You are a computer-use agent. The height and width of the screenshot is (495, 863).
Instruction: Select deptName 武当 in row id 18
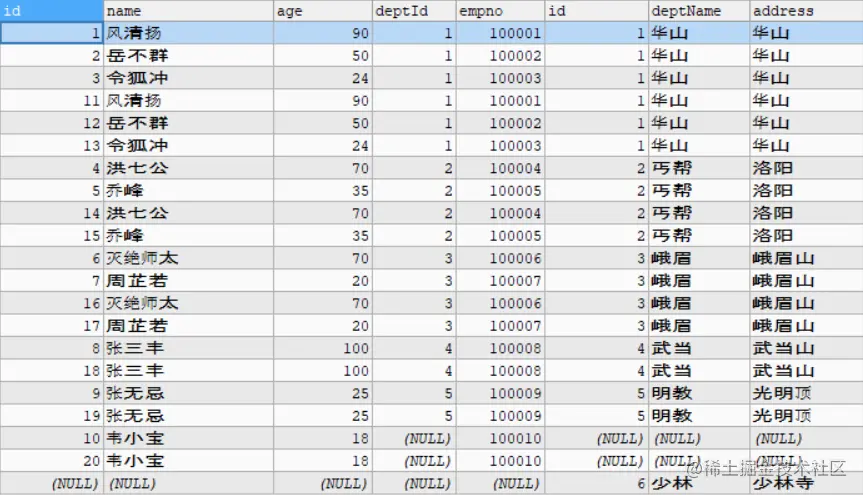[x=698, y=372]
